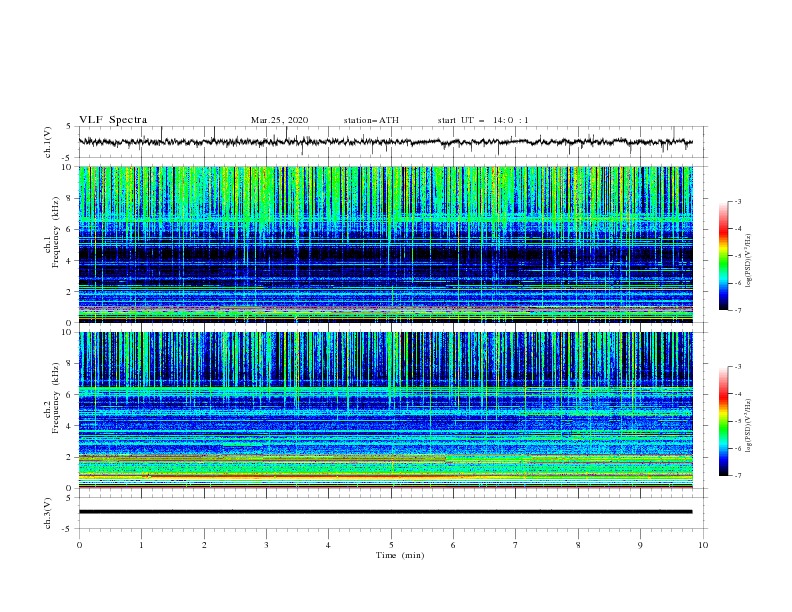Click the date 'Mar.25, 2020'
This screenshot has width=792, height=612.
point(279,120)
